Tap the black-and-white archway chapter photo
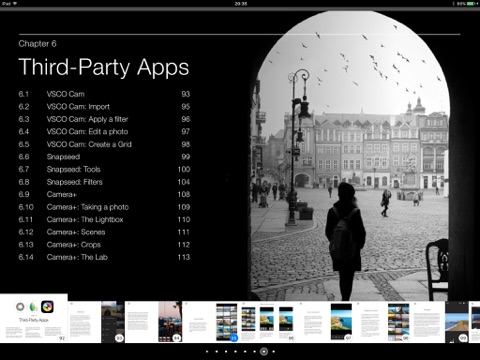The image size is (480, 360). pos(350,156)
